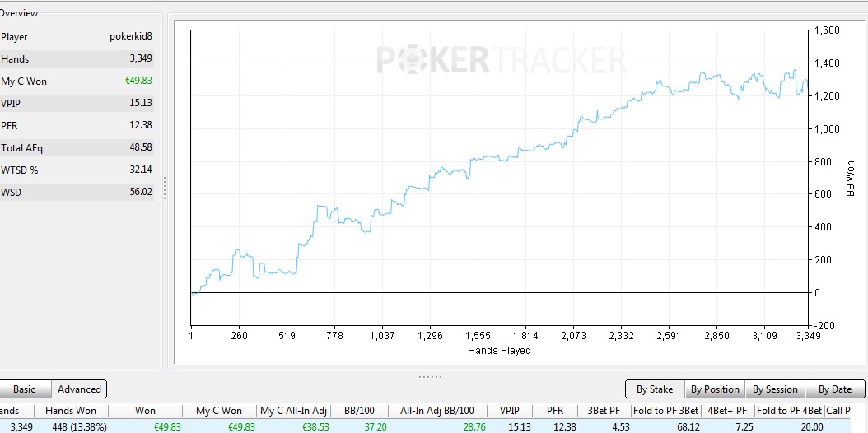Sort by Fold to PF 3Bet column
Image resolution: width=868 pixels, height=433 pixels.
tap(665, 410)
